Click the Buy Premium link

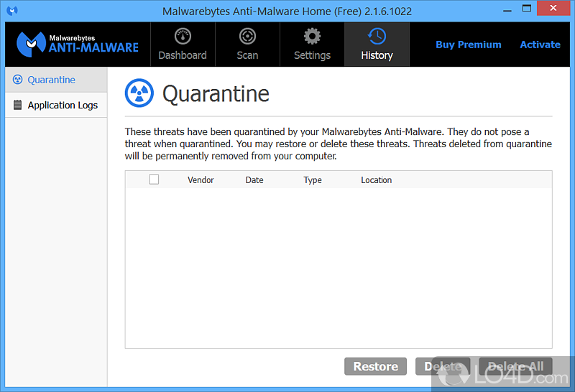pos(469,45)
